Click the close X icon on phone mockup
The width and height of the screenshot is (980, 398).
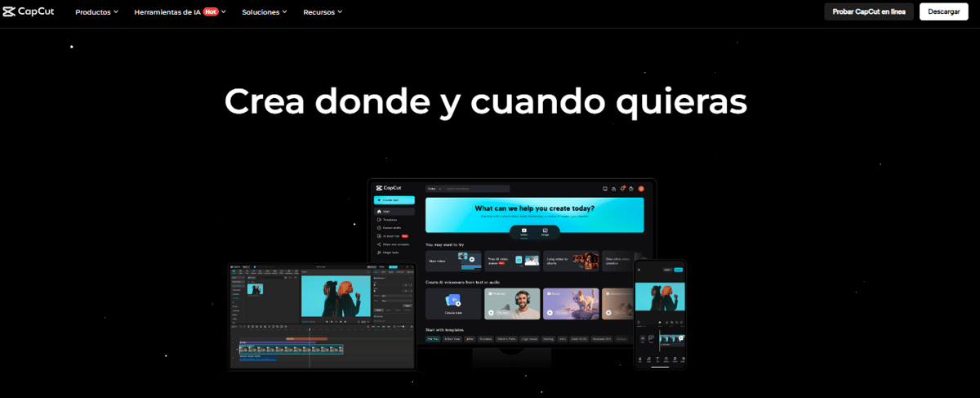pyautogui.click(x=639, y=269)
